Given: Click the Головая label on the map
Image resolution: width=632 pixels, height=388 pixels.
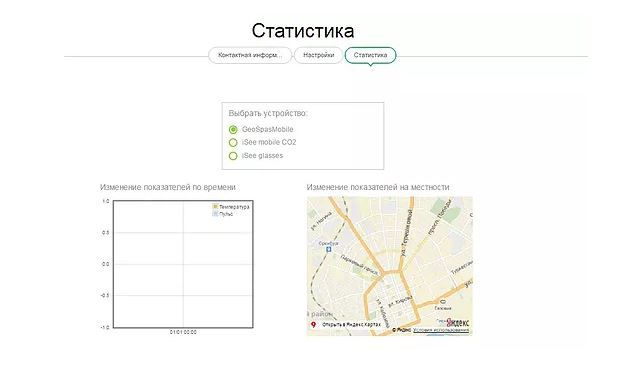Looking at the screenshot, I should pyautogui.click(x=443, y=308).
